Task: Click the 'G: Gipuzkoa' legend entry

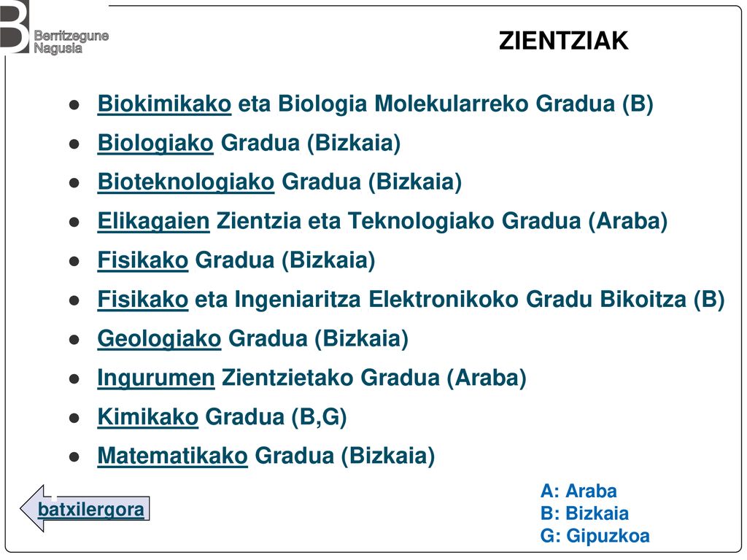Action: (595, 536)
